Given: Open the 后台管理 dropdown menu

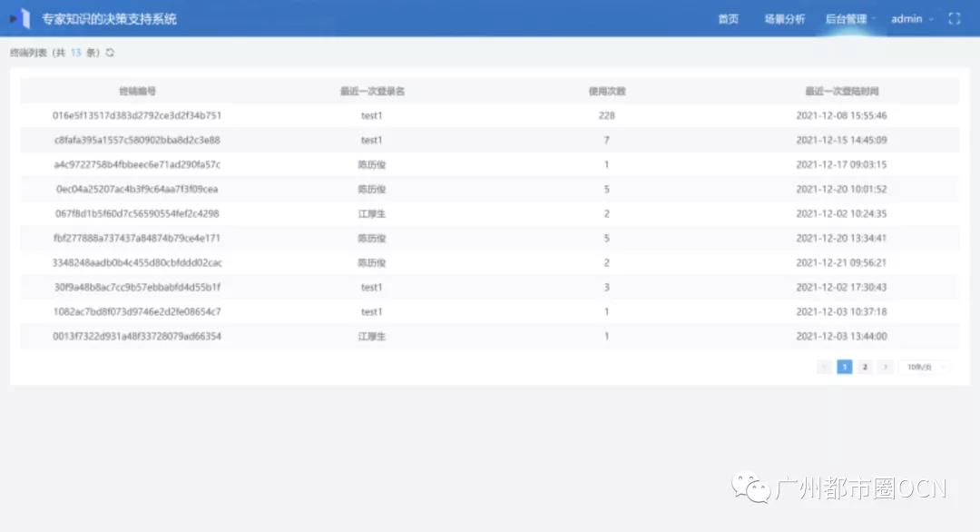Looking at the screenshot, I should tap(850, 19).
